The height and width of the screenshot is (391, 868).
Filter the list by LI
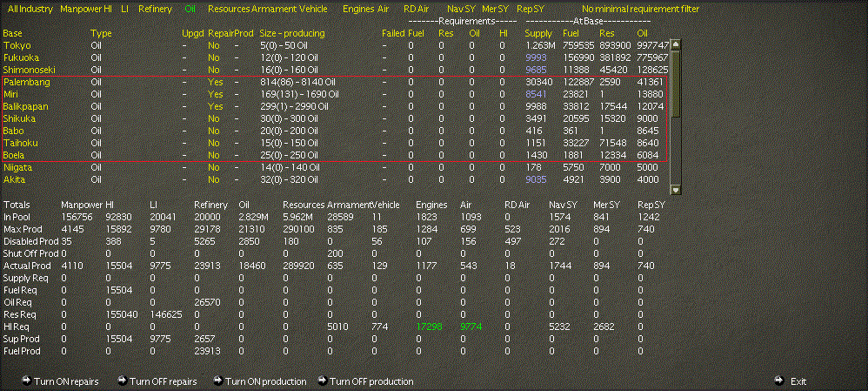[124, 10]
